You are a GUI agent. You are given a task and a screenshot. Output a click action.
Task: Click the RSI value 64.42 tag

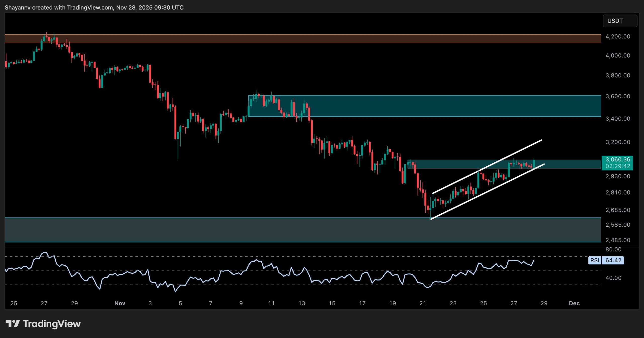pyautogui.click(x=613, y=260)
